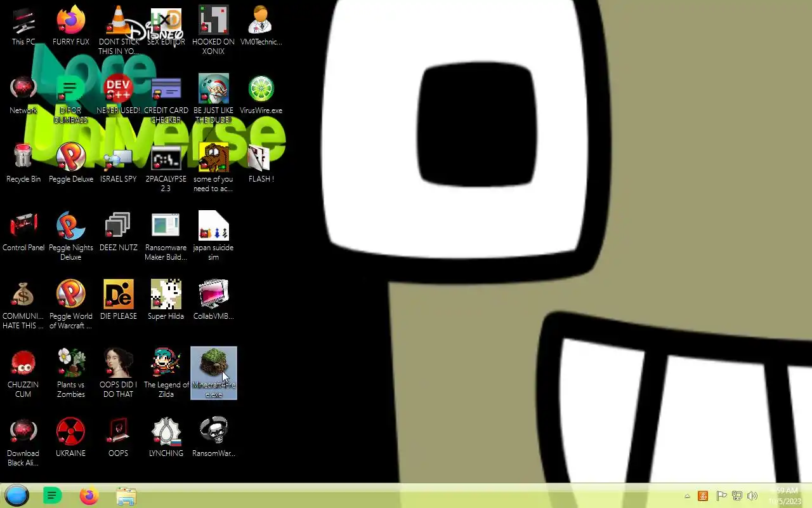Show hidden system tray icons

point(687,496)
